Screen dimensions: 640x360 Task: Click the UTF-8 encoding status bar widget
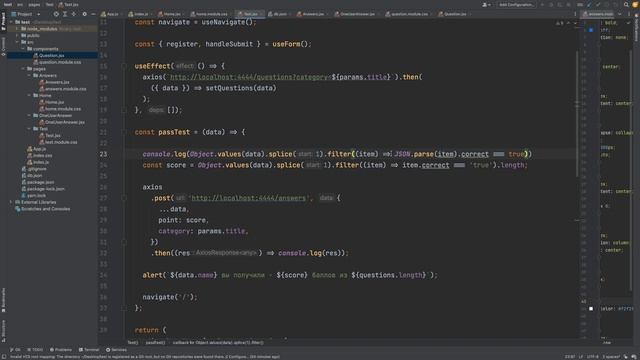coord(593,357)
